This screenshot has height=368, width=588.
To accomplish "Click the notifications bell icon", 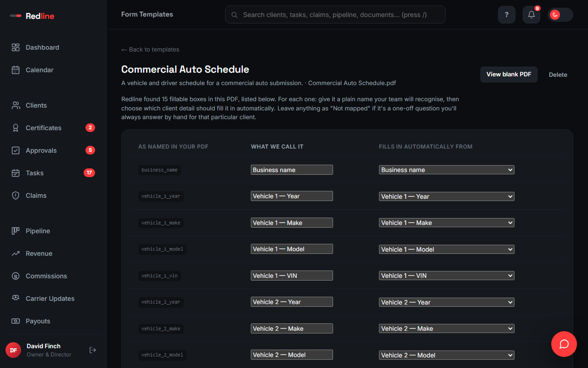I will tap(531, 15).
